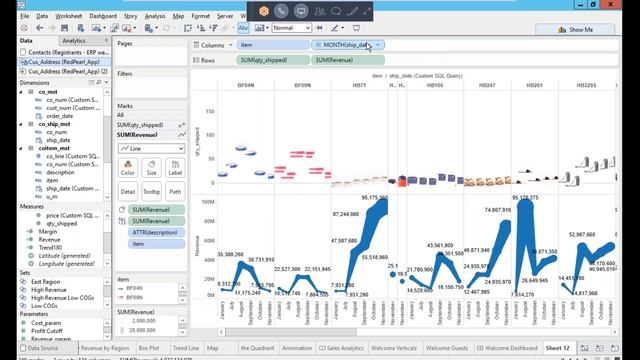The image size is (640, 360).
Task: Click the new worksheet icon
Action: (x=96, y=28)
